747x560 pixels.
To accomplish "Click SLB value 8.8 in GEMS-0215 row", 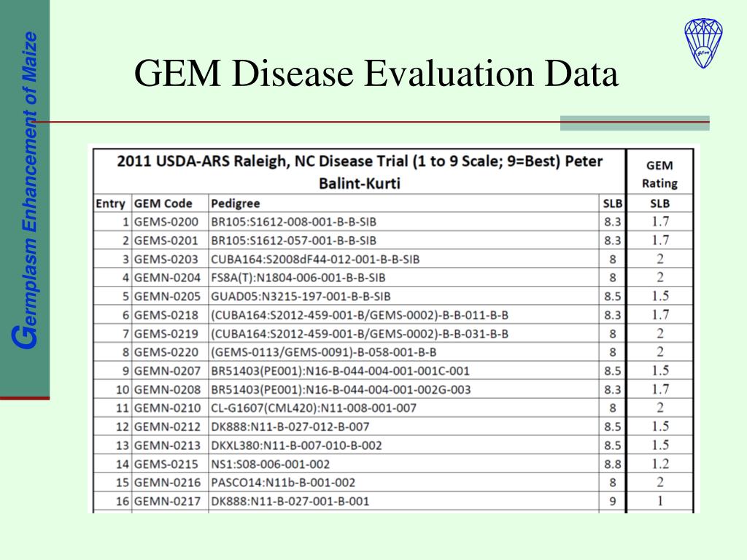I will pyautogui.click(x=613, y=464).
